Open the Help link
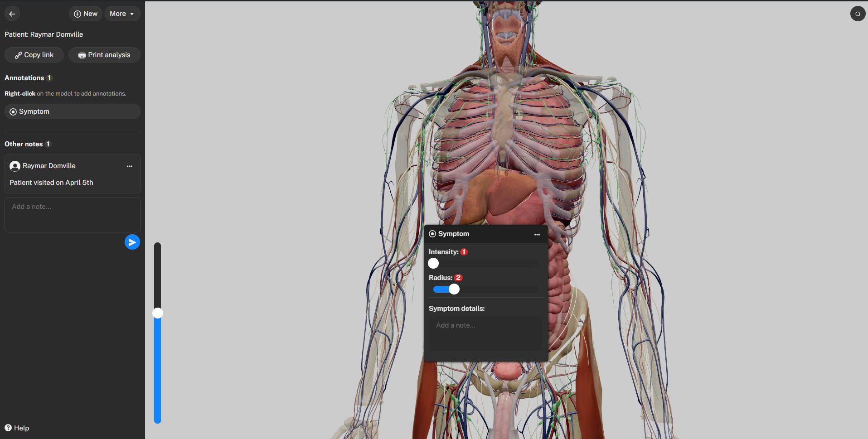The image size is (868, 439). pos(17,428)
